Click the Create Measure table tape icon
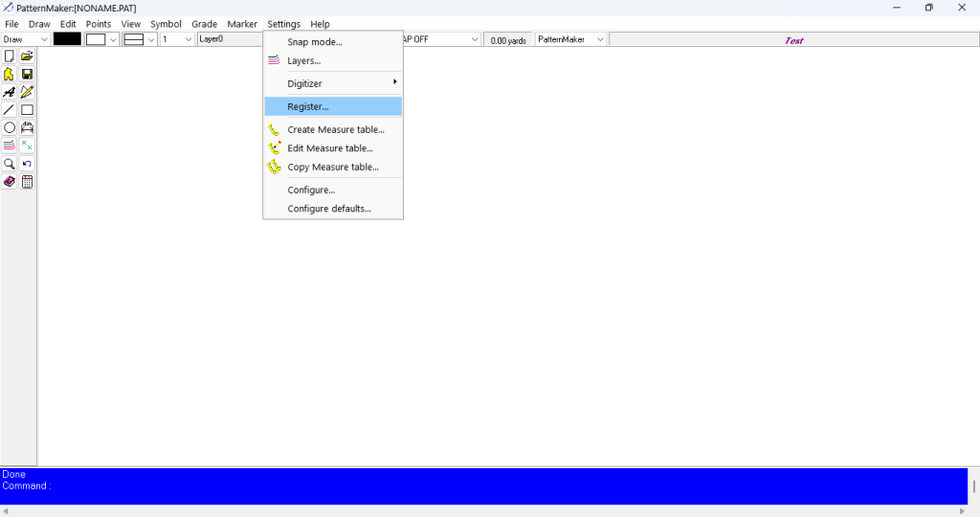Viewport: 980px width, 517px height. [274, 130]
